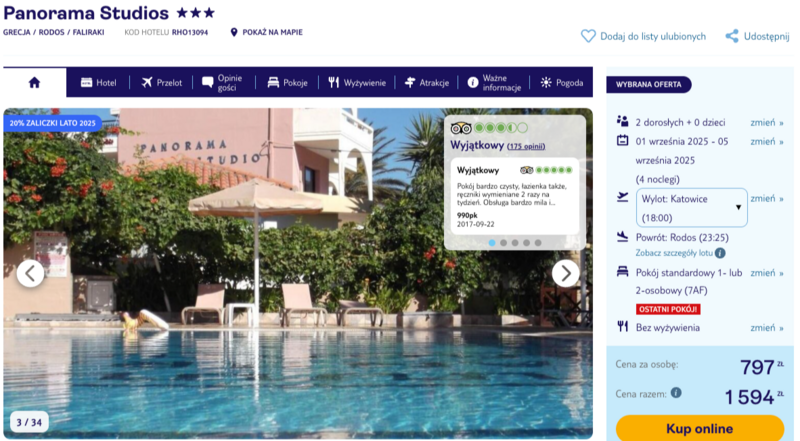Open the Wyżywienie tab
The width and height of the screenshot is (800, 441).
tap(357, 82)
